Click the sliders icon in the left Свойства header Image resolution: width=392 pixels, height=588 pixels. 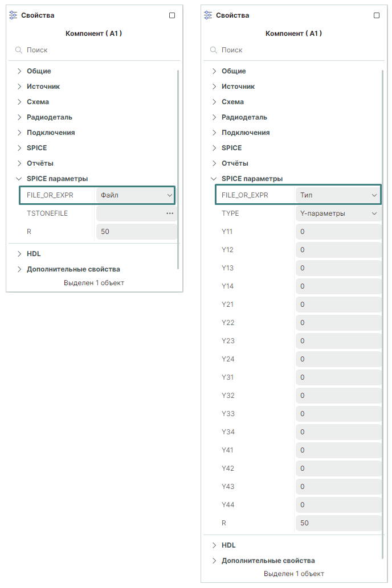click(x=14, y=15)
